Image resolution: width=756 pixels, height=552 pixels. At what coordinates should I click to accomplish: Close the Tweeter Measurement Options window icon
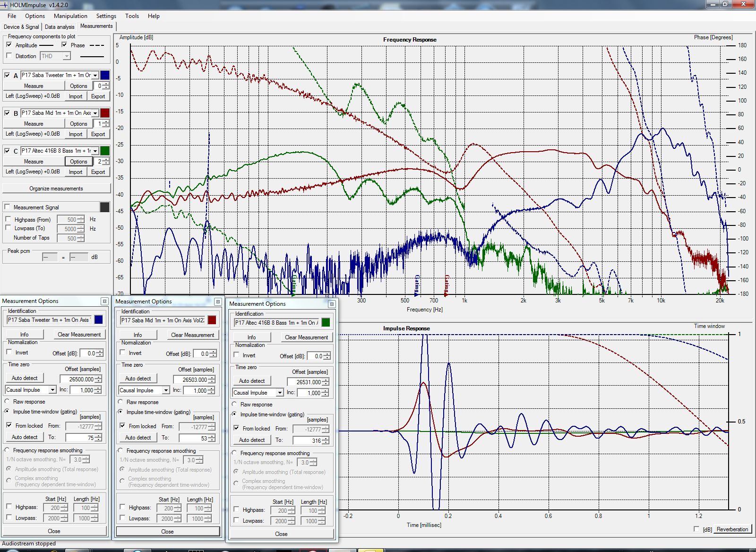coord(104,301)
